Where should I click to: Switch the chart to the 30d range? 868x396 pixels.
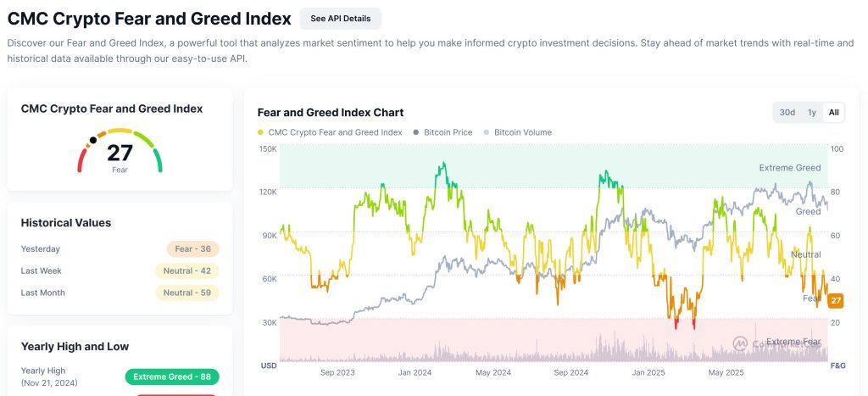click(x=787, y=112)
